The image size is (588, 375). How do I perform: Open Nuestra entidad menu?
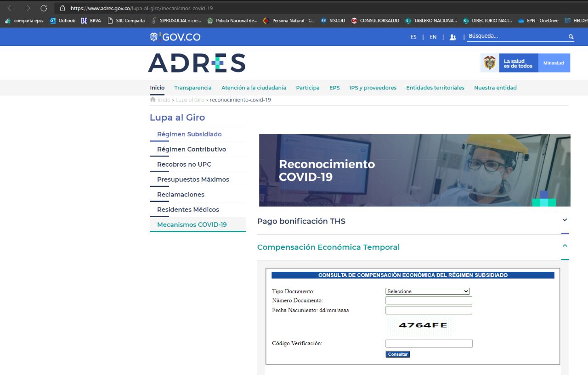[495, 88]
